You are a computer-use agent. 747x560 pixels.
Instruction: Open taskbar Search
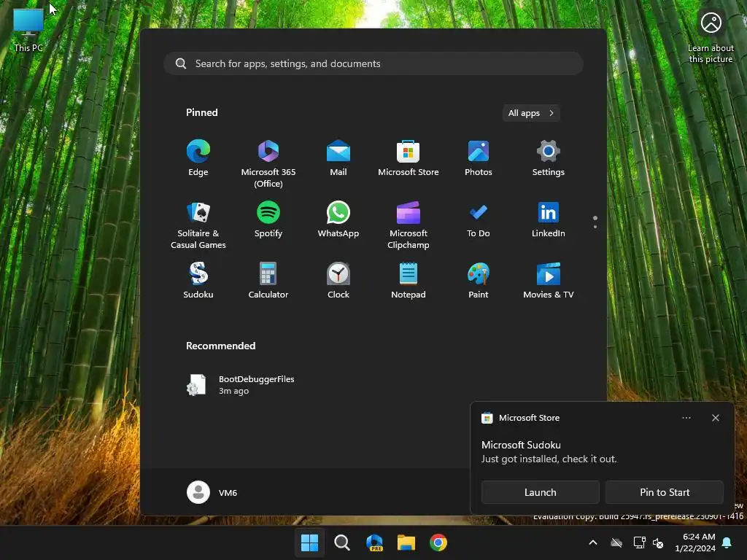342,542
